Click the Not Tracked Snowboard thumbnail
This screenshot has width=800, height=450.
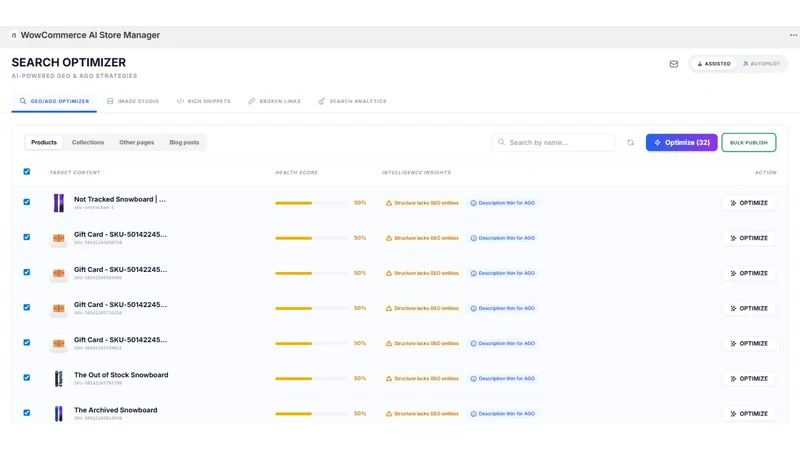[59, 203]
